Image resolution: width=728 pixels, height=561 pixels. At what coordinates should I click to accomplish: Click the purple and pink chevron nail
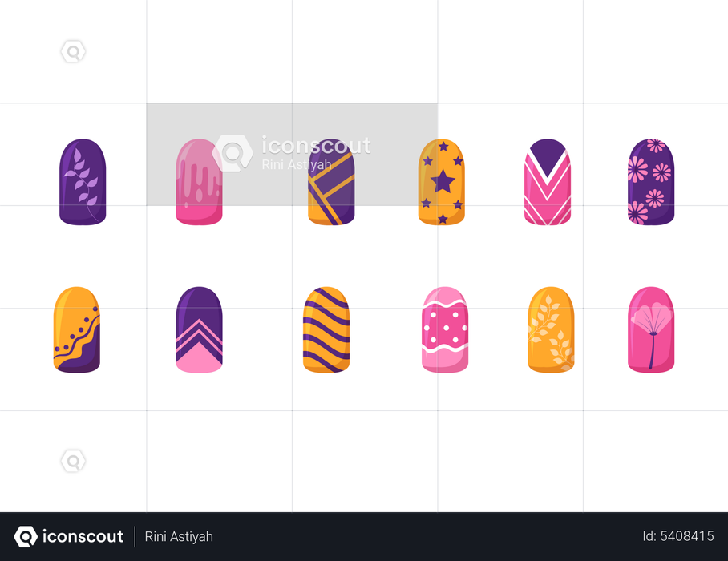pos(199,329)
